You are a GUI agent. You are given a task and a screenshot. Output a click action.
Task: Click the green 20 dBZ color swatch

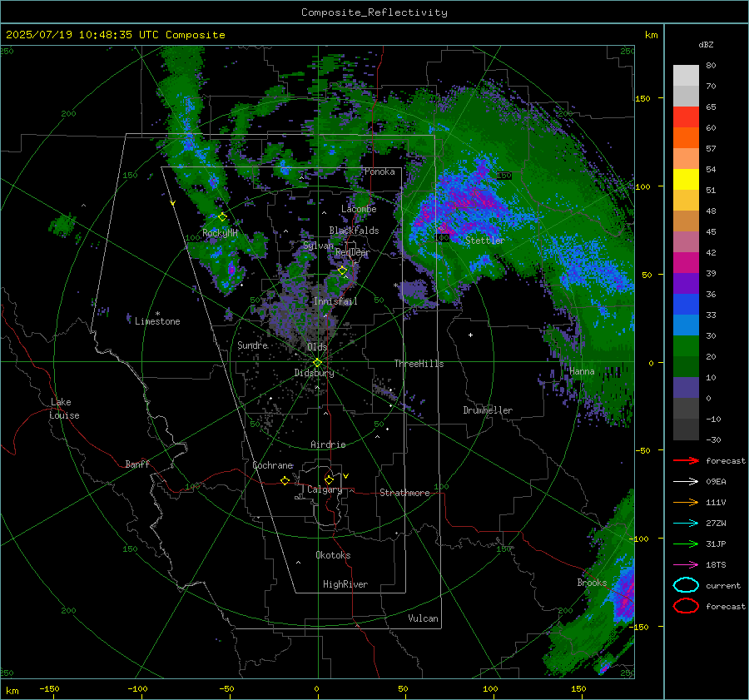(x=686, y=346)
